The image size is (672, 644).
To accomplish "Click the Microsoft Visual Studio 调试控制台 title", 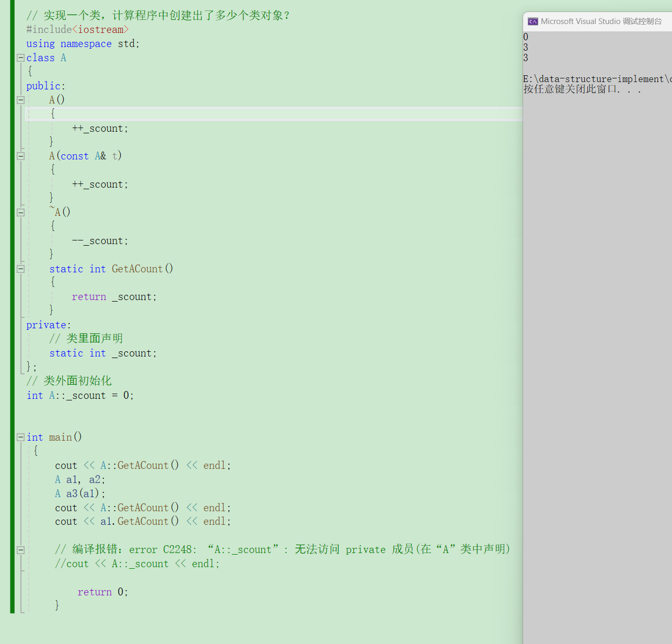I will 601,21.
